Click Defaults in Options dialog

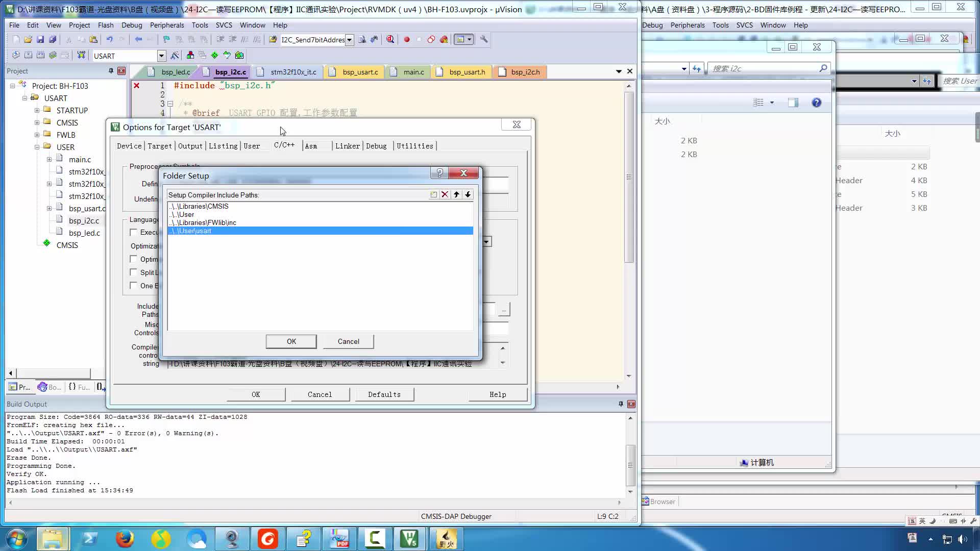(384, 394)
